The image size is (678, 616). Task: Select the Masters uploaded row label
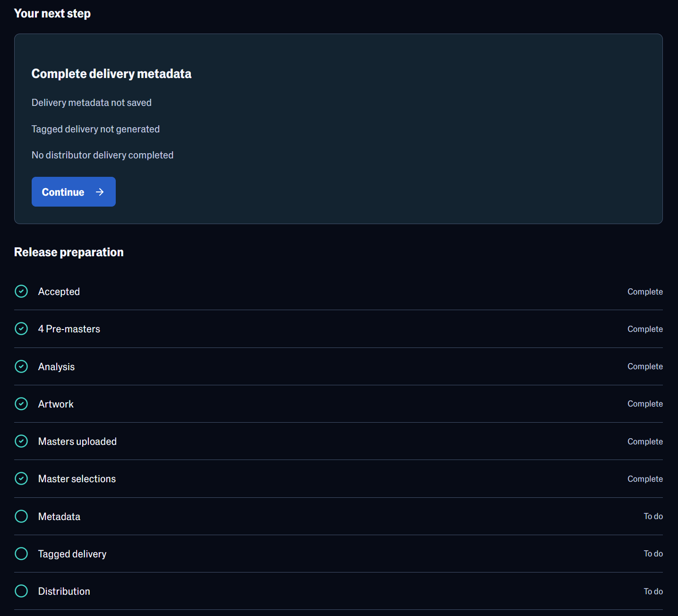[x=77, y=442]
